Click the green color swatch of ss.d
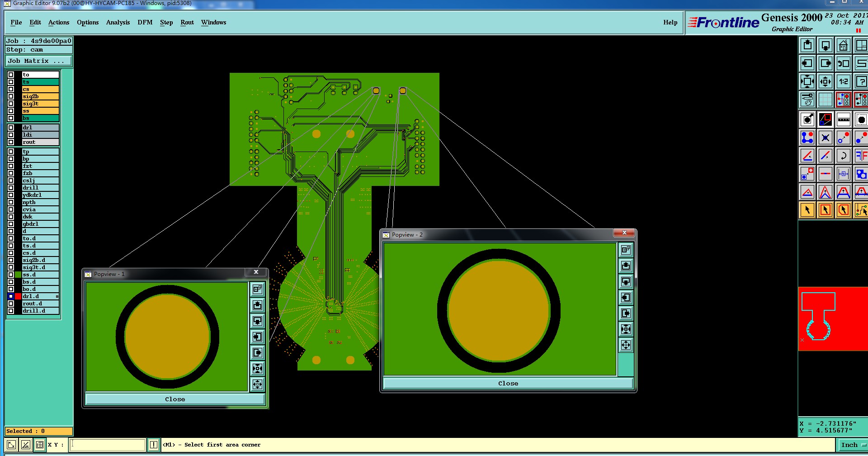The height and width of the screenshot is (456, 868). coord(18,275)
